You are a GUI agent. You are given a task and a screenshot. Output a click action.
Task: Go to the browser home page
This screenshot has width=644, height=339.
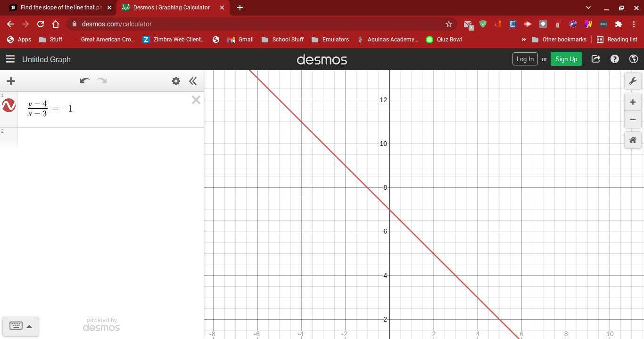pos(56,24)
